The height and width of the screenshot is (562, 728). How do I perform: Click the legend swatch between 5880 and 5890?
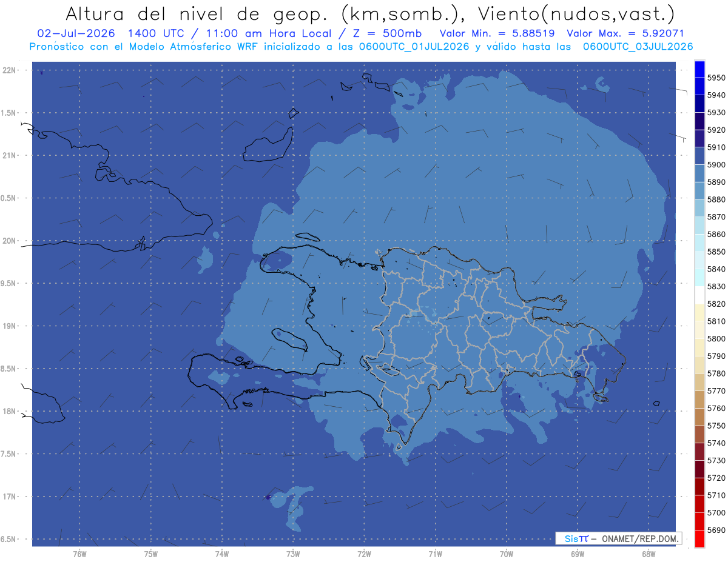click(699, 191)
